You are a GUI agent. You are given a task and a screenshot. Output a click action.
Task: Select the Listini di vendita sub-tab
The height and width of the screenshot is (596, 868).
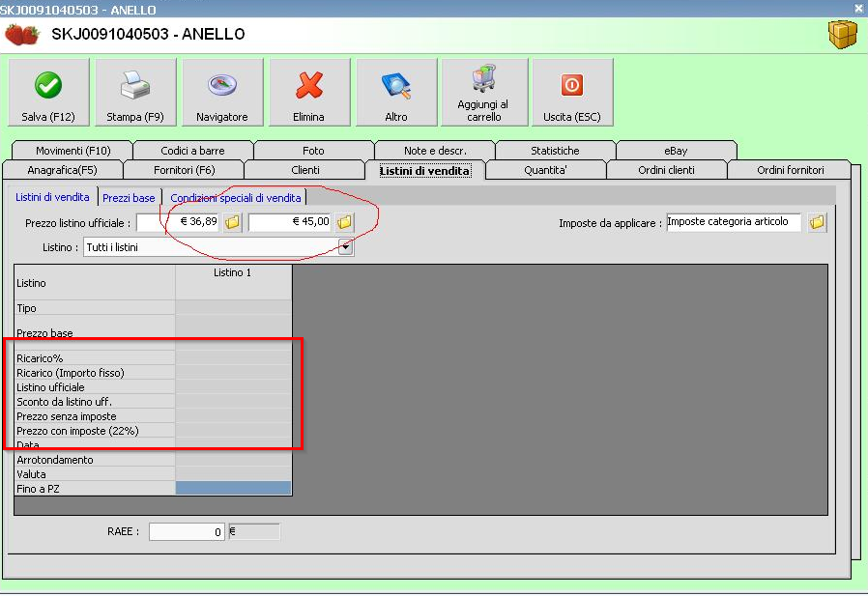pyautogui.click(x=52, y=197)
